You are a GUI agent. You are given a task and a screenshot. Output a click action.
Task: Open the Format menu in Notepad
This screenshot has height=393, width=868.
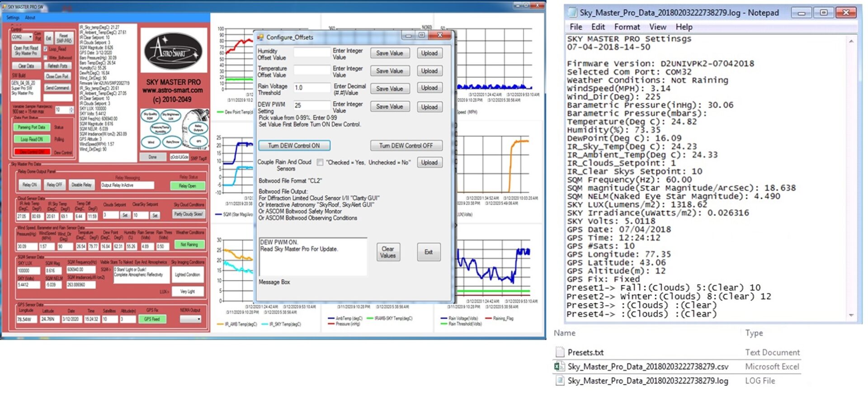coord(627,27)
